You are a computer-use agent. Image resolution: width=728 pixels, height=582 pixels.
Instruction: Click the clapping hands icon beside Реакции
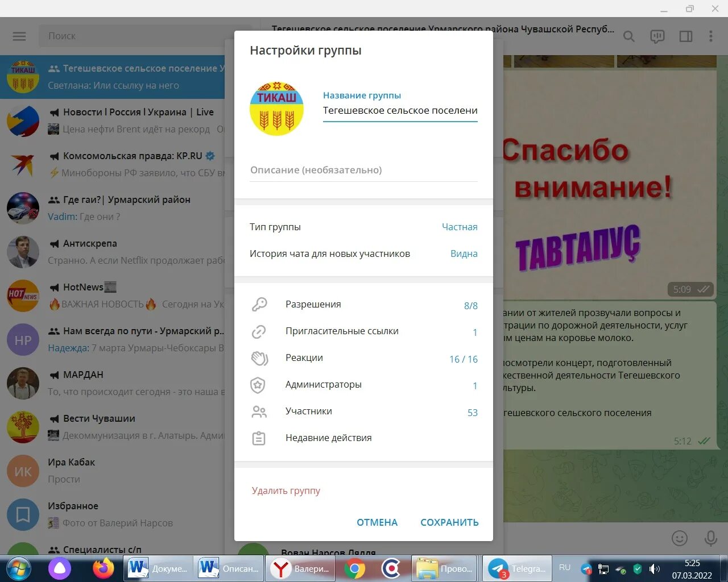point(259,358)
